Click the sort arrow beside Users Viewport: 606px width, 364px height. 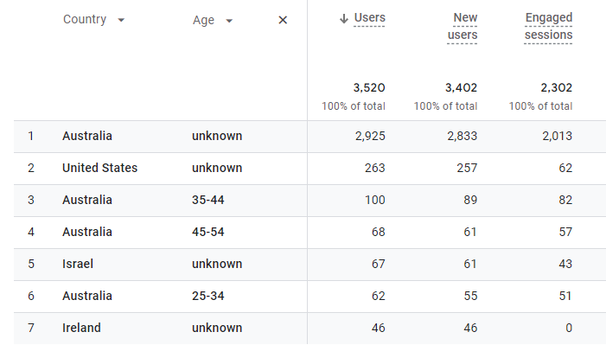(x=343, y=18)
